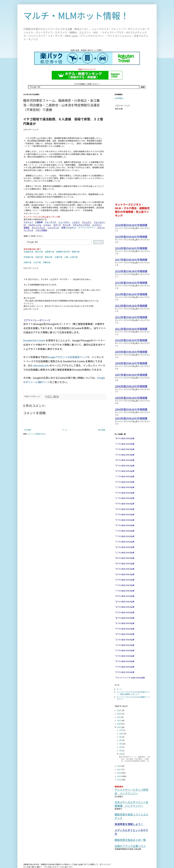Open blog title マルチ・MLMホット情報！
174x868 pixels.
coord(76,16)
